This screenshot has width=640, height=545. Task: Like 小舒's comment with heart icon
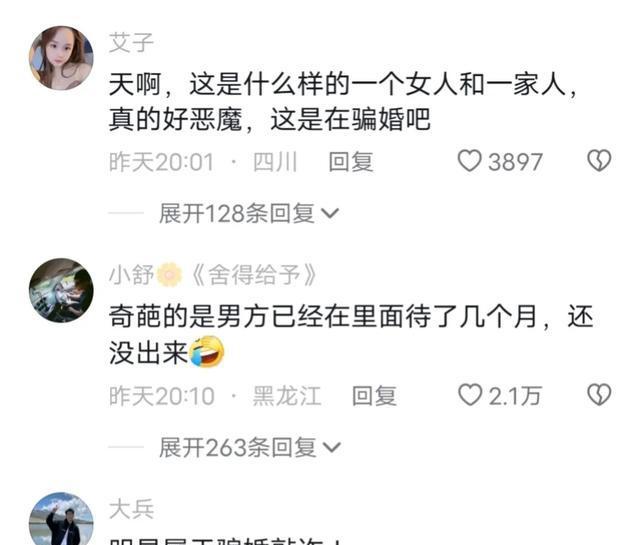click(x=470, y=395)
